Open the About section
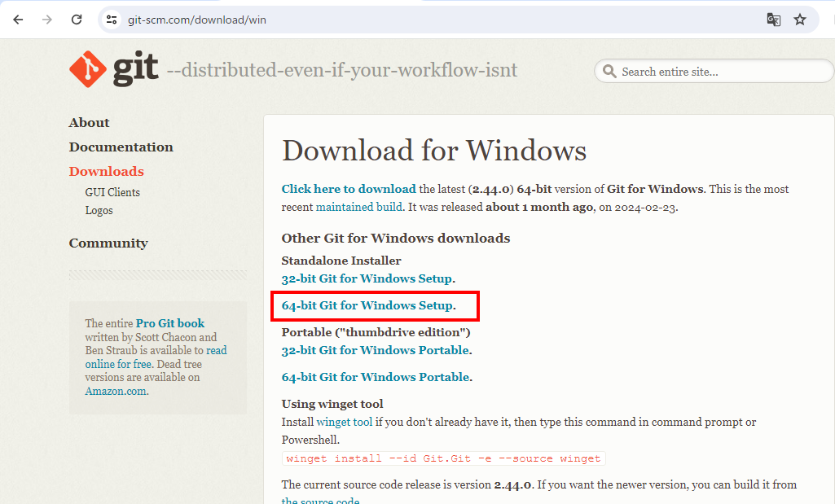 point(89,123)
